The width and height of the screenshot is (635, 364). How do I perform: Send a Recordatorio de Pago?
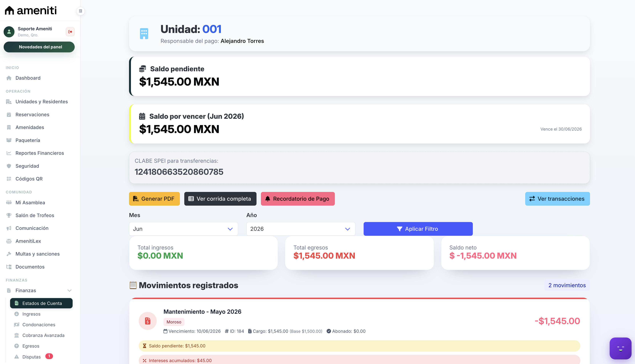click(x=298, y=199)
